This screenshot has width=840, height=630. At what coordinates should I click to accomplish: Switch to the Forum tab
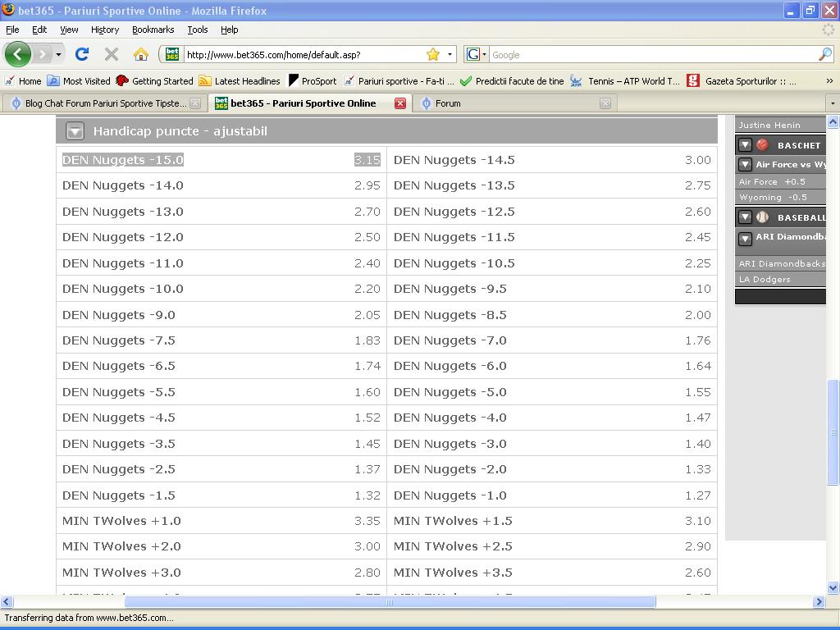pos(514,103)
